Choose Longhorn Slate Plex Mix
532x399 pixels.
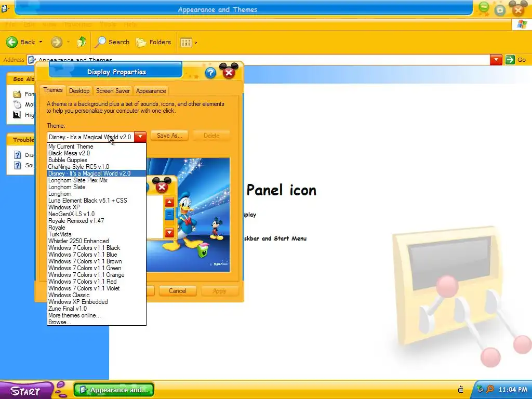point(97,180)
